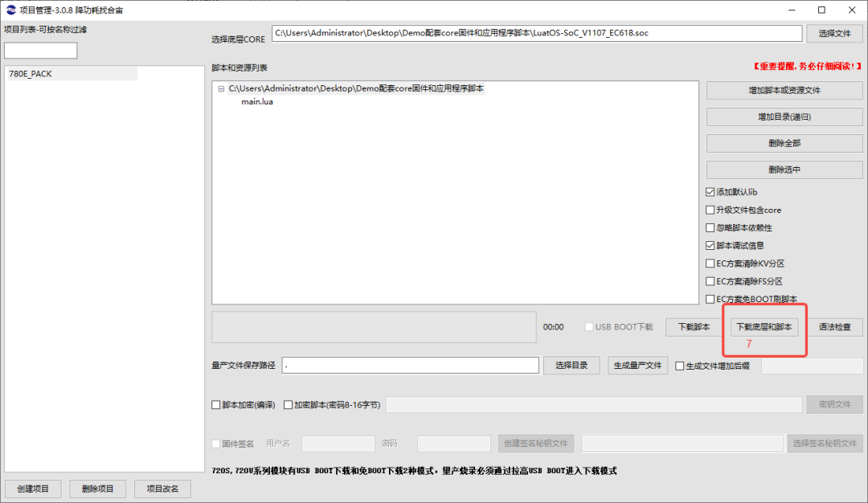Viewport: 868px width, 503px height.
Task: Enable EC方案免BOOT刷脚本 checkbox
Action: point(710,299)
